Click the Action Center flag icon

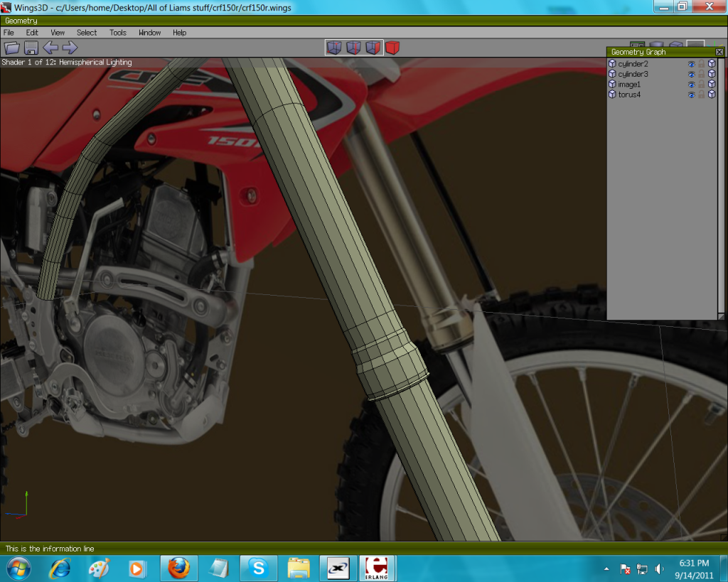(625, 568)
